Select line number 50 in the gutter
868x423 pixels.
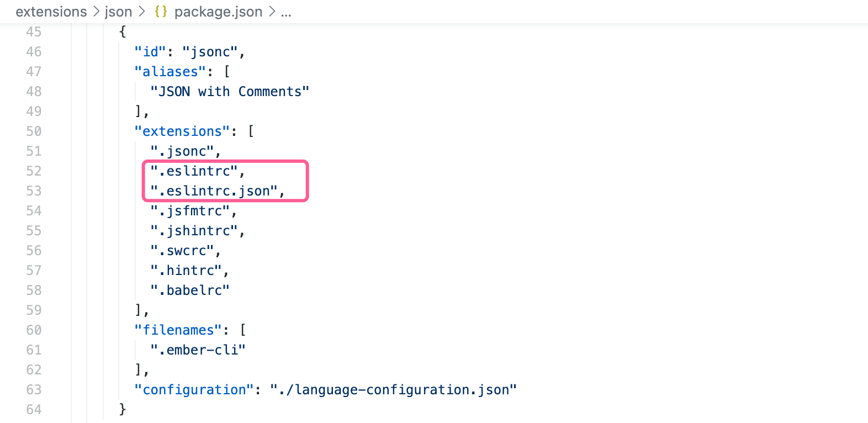[x=34, y=131]
